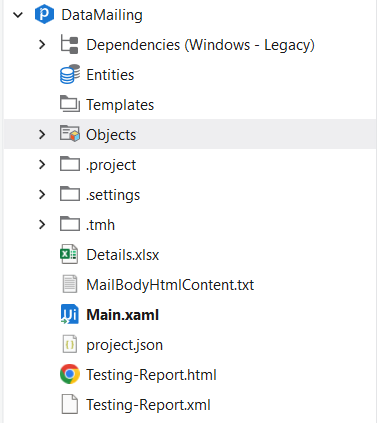Click the Templates stacked folder icon
The image size is (377, 423).
point(70,104)
